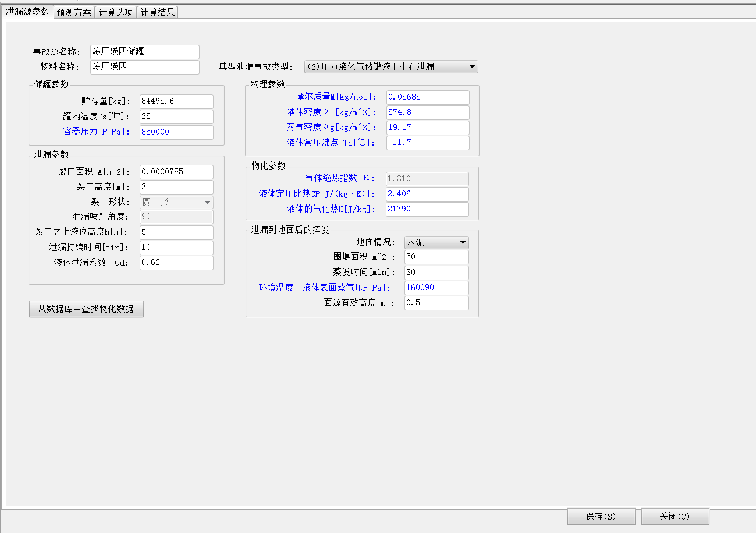The height and width of the screenshot is (533, 756).
Task: Click the 裂口高度[m] field
Action: (176, 187)
